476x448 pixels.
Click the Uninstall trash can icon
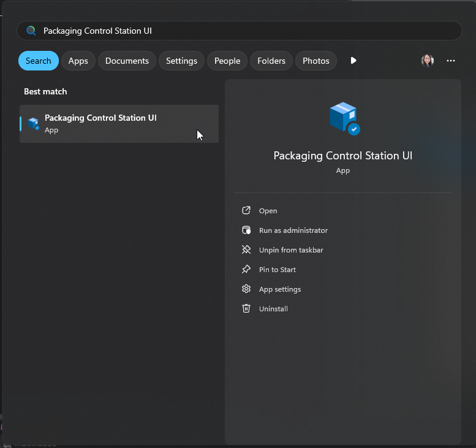click(x=246, y=309)
